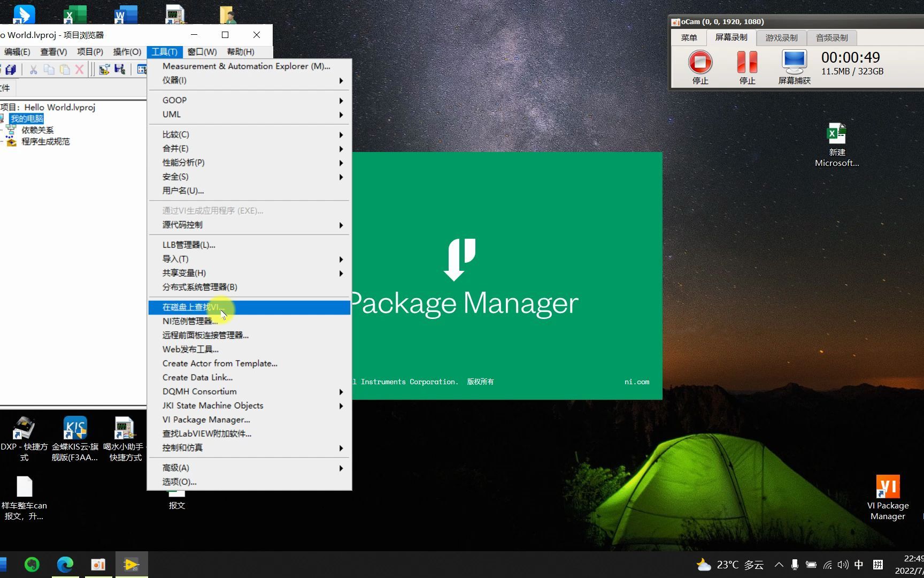The image size is (924, 578).
Task: Open 喝水小助手 desktop shortcut
Action: point(124,439)
